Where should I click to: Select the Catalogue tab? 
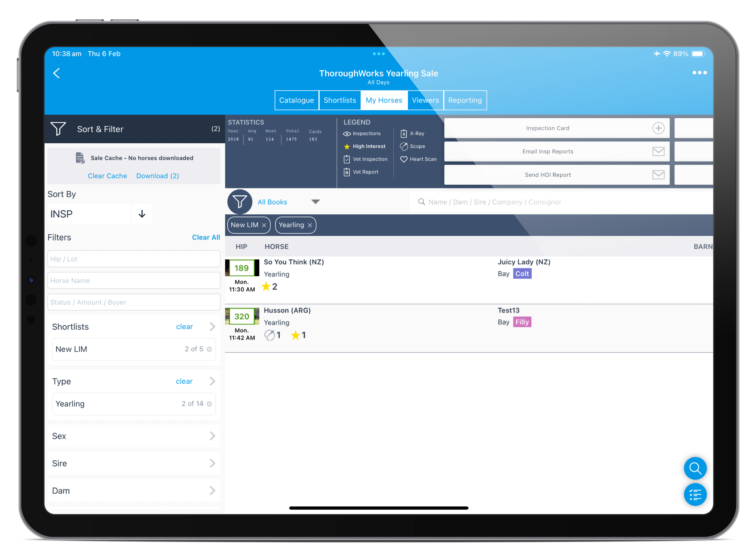click(x=296, y=100)
